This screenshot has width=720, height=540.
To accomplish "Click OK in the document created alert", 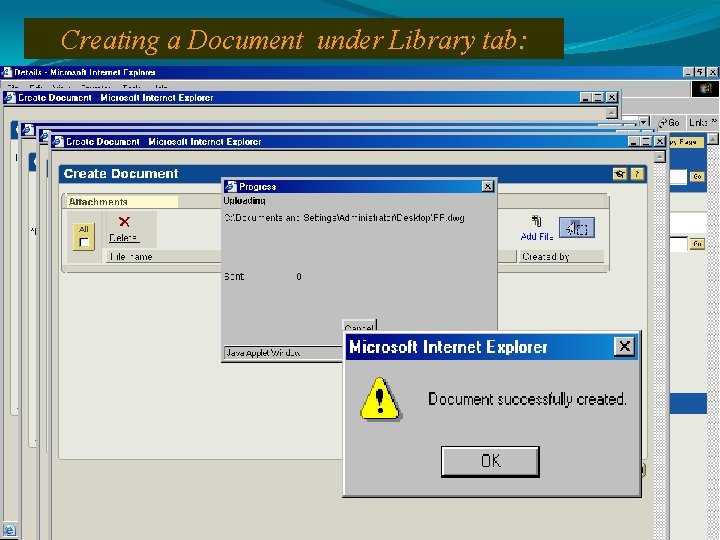I will 490,461.
